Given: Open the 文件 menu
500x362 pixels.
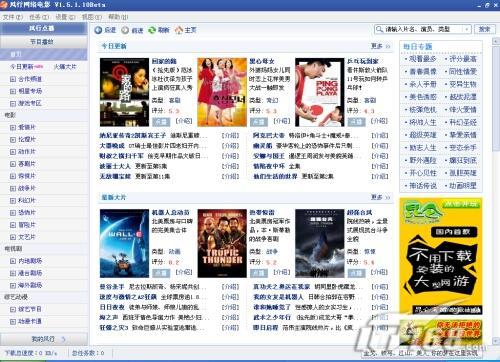Looking at the screenshot, I should (13, 17).
